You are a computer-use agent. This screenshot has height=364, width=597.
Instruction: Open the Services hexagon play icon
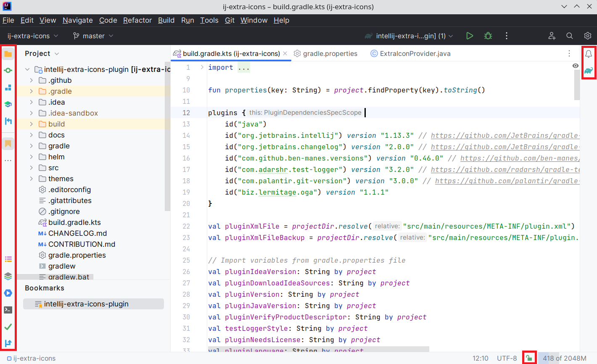[8, 293]
